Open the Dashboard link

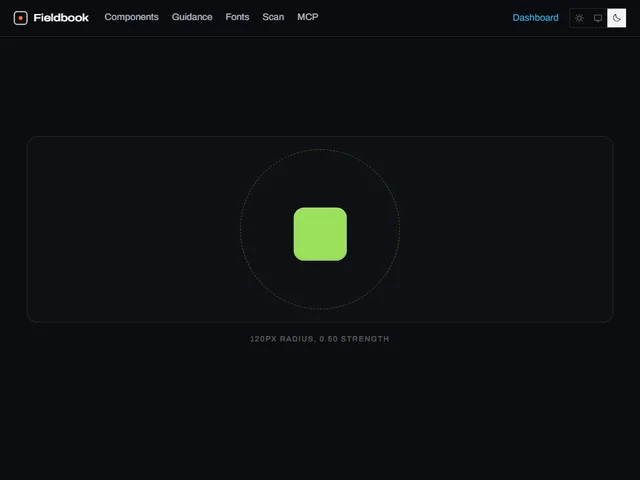point(535,18)
